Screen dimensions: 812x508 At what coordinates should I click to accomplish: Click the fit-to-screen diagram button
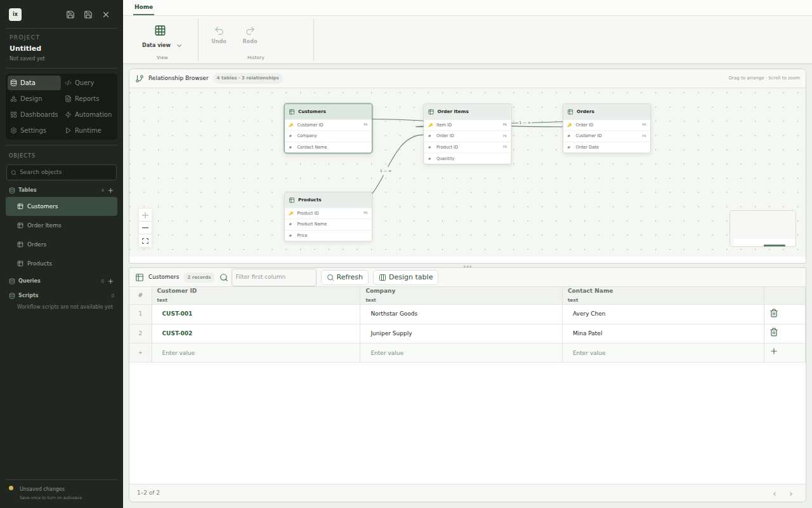145,241
